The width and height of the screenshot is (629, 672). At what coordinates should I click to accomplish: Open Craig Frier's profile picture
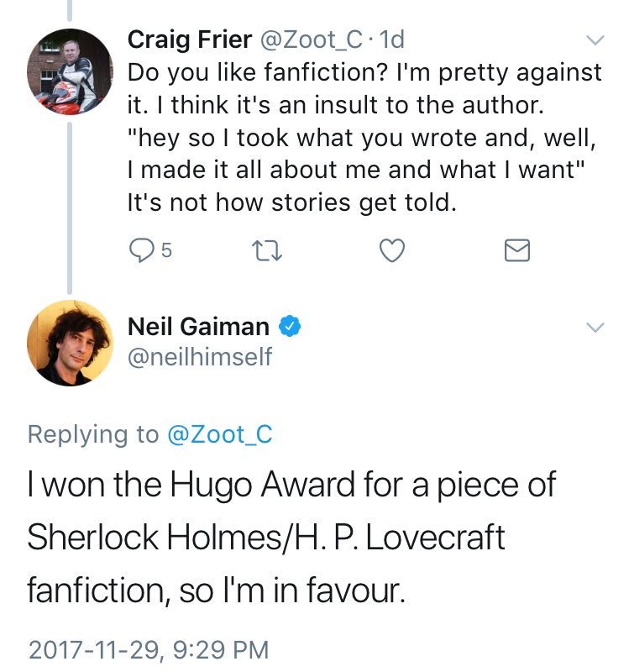click(x=69, y=71)
